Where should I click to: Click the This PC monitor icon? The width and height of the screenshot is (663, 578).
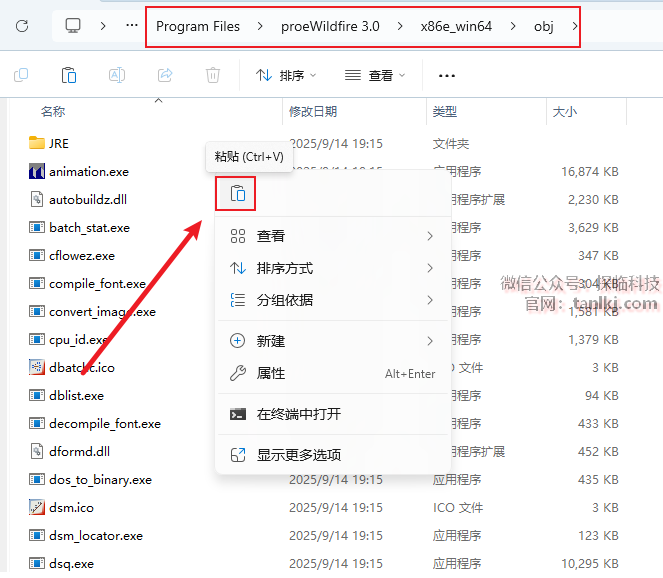pos(73,26)
